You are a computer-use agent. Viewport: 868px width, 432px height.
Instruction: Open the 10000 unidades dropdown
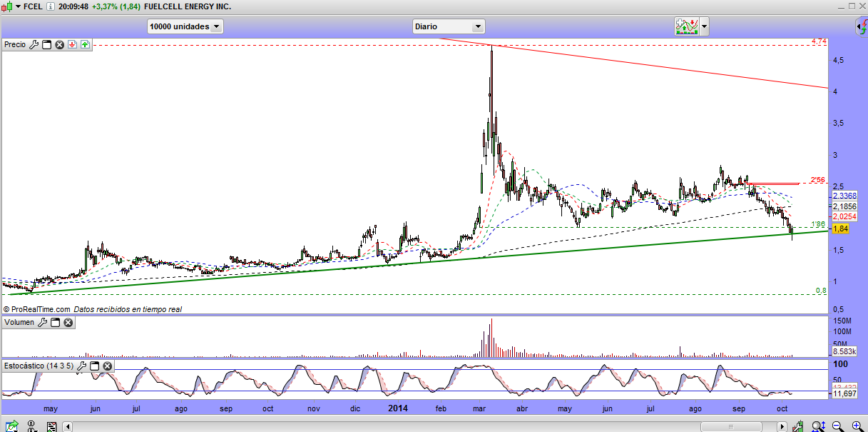point(185,26)
